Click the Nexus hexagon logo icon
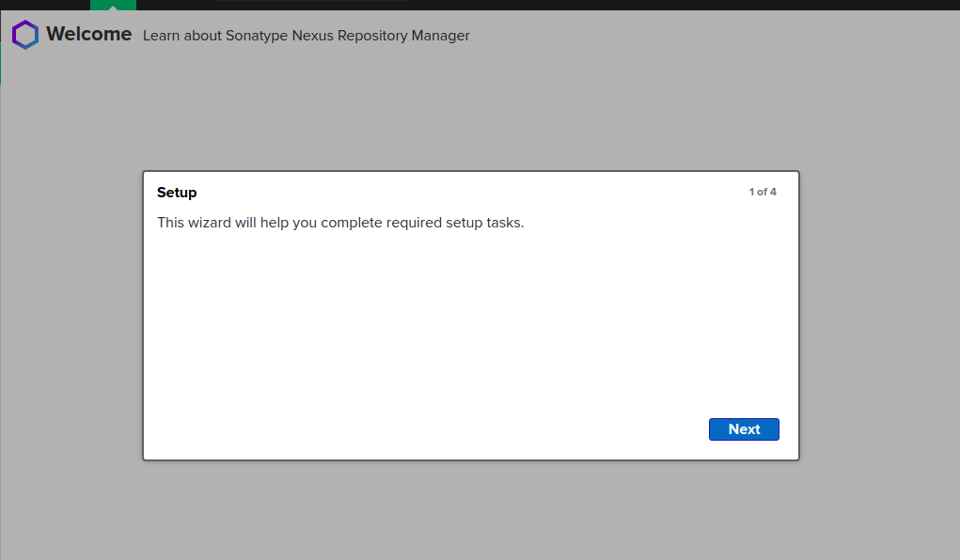 click(25, 34)
